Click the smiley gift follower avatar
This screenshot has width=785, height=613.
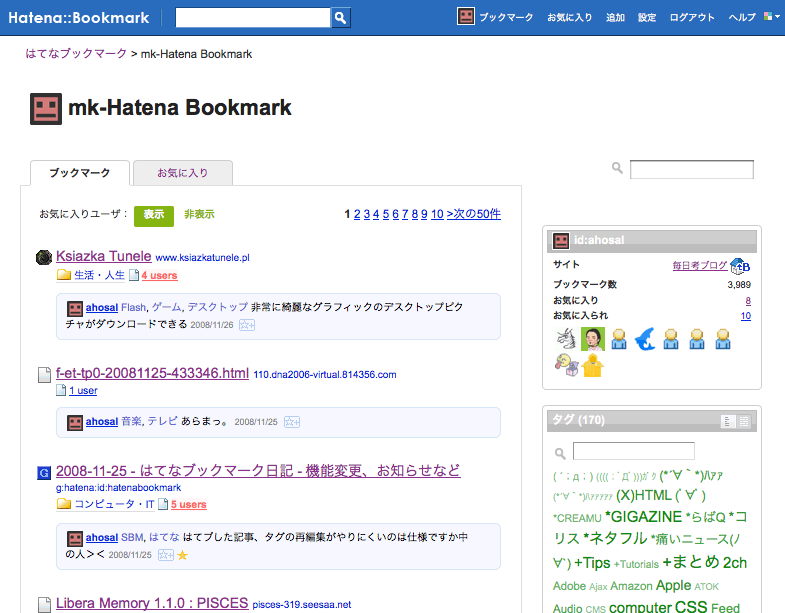pyautogui.click(x=566, y=365)
